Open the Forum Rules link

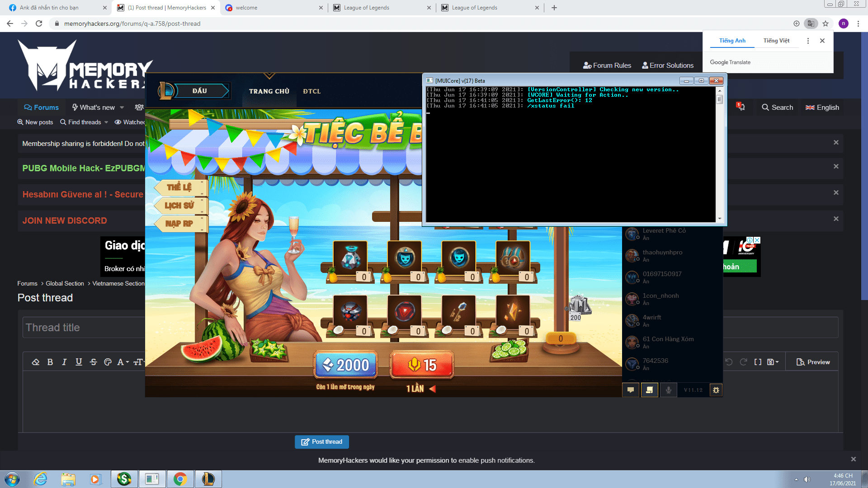pos(607,66)
